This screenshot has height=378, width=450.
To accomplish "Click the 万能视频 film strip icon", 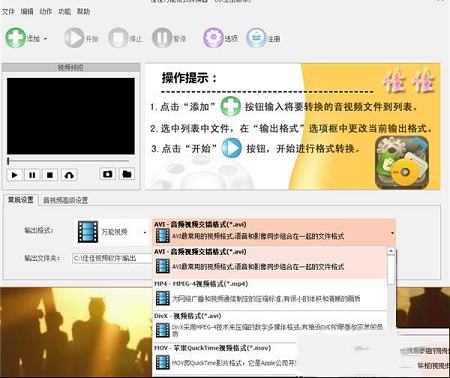I will click(x=88, y=232).
